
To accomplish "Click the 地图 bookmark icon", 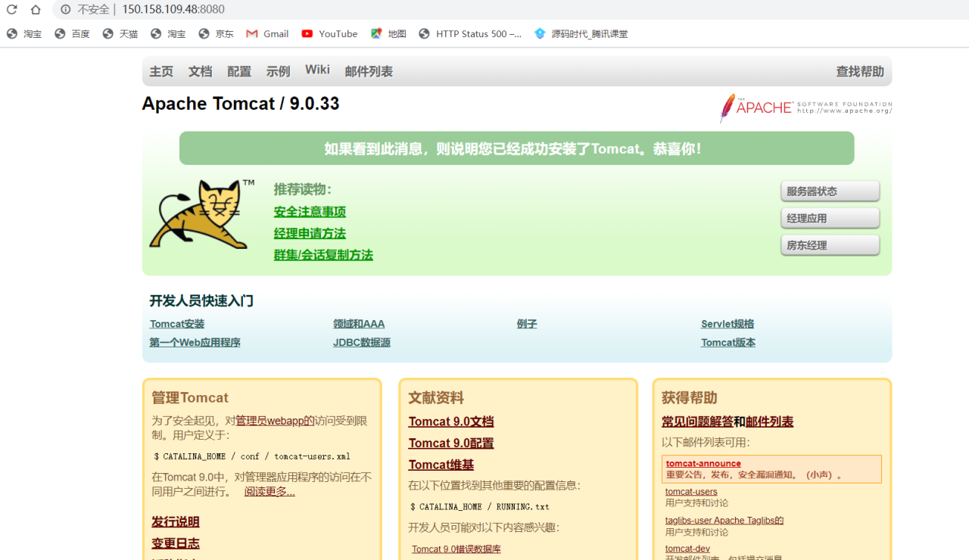I will pyautogui.click(x=375, y=33).
